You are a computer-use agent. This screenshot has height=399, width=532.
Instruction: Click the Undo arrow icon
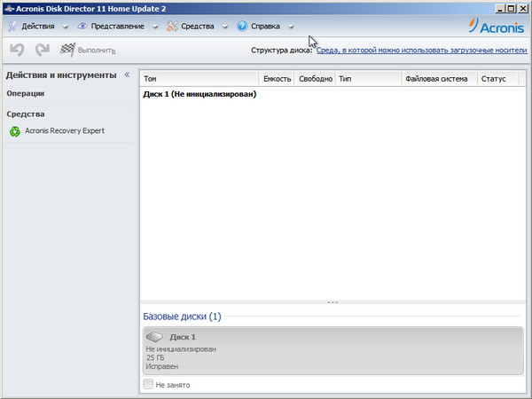[17, 51]
